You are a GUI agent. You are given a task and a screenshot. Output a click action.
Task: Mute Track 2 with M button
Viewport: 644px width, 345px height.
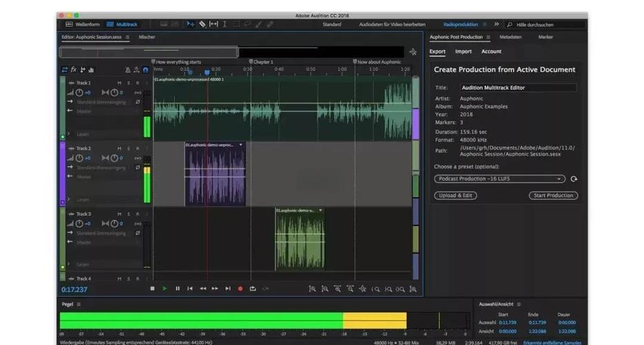119,148
